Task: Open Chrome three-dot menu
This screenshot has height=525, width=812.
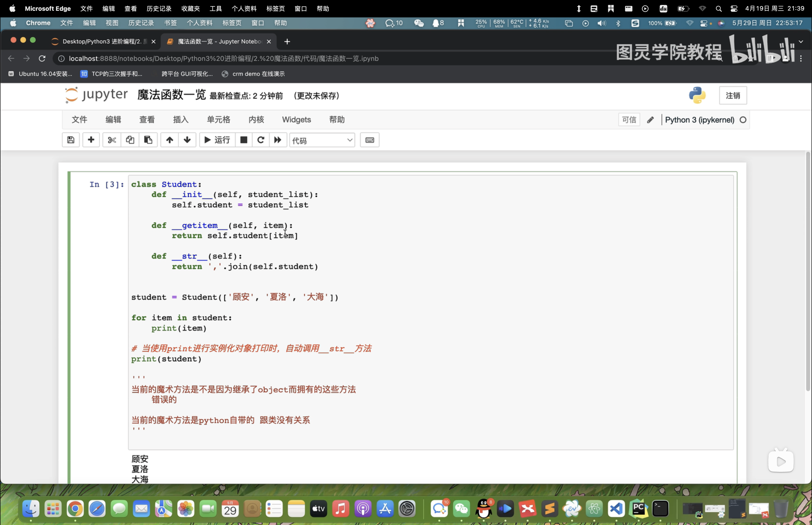Action: click(x=801, y=58)
